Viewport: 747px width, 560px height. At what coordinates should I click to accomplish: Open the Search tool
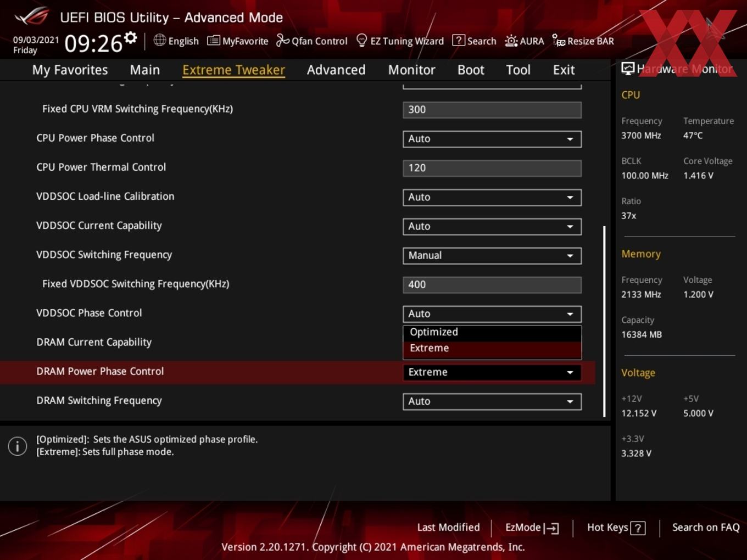475,41
